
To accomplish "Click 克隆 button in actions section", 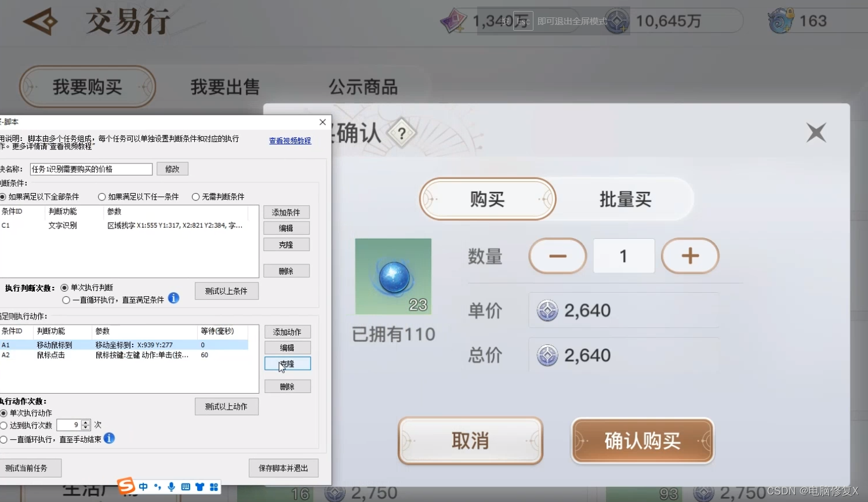I will point(288,363).
